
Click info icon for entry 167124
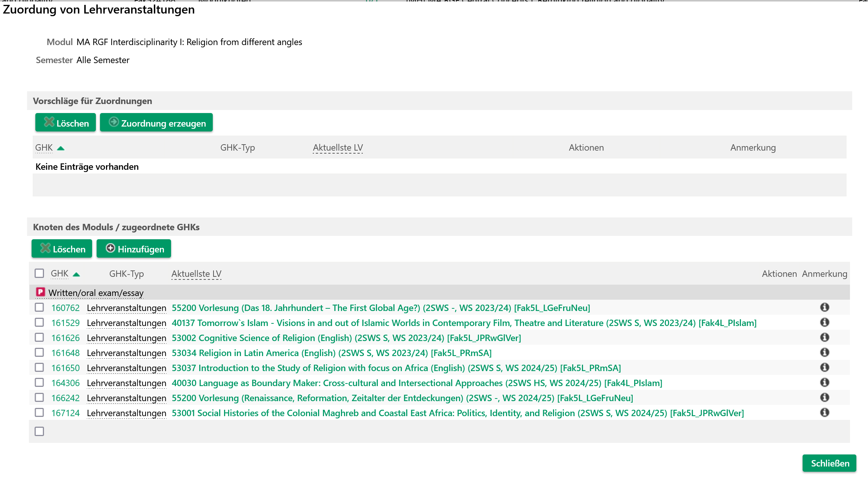click(x=824, y=412)
